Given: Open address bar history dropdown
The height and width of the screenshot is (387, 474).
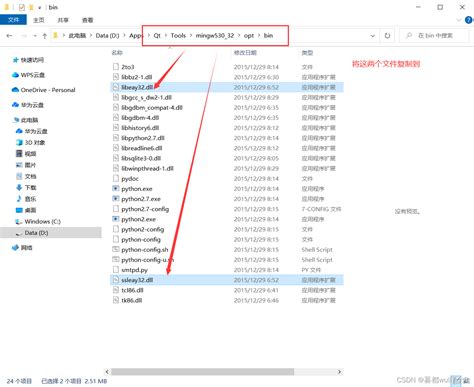Looking at the screenshot, I should 373,36.
